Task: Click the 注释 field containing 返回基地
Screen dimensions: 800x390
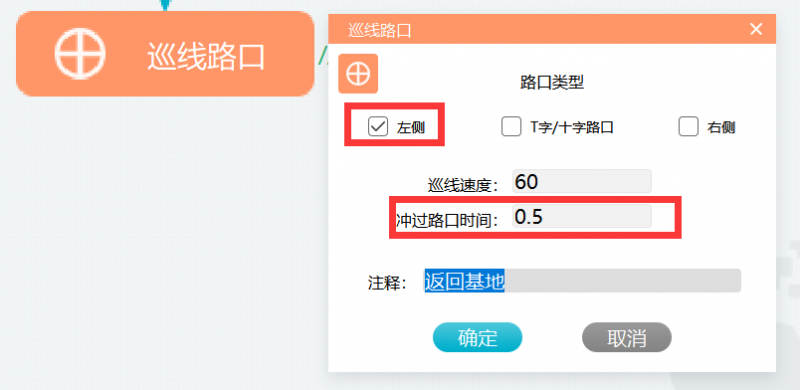Action: pyautogui.click(x=582, y=281)
